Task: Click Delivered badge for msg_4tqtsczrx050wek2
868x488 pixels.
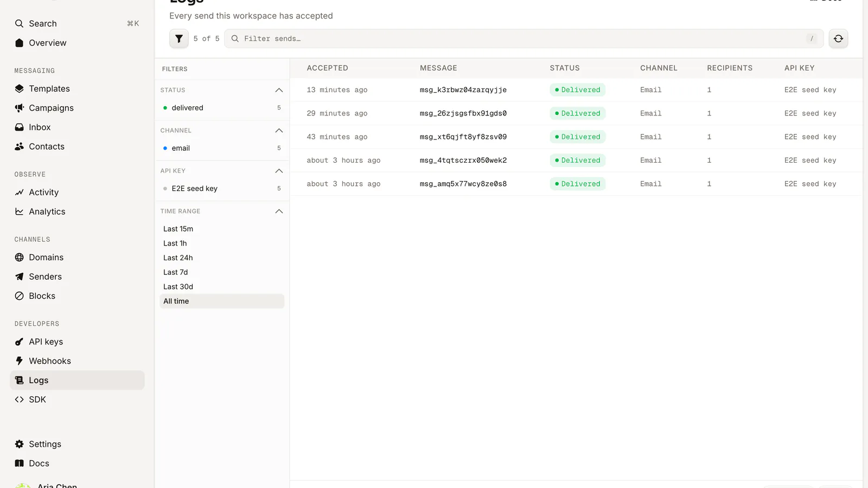Action: (577, 160)
